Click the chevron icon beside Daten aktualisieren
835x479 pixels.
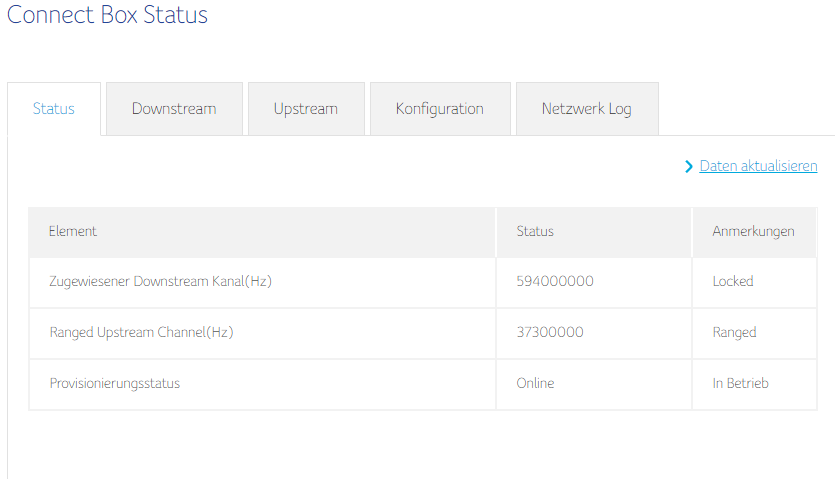click(x=689, y=167)
